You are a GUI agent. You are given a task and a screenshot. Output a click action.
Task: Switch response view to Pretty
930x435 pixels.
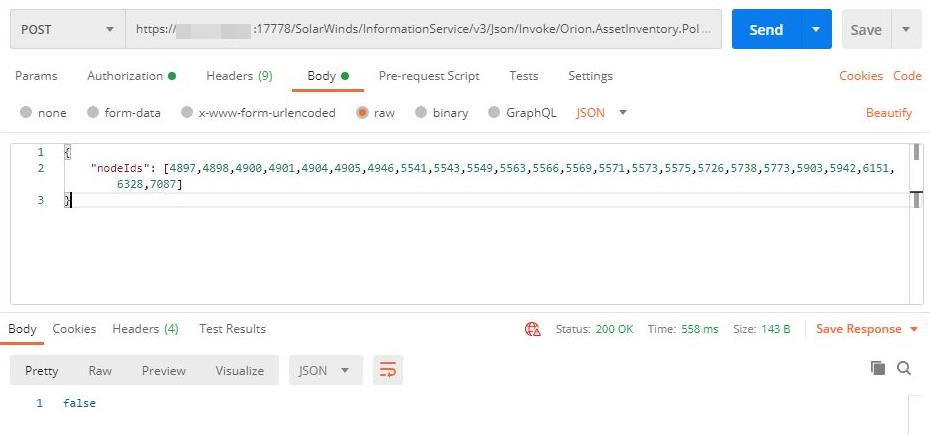42,370
